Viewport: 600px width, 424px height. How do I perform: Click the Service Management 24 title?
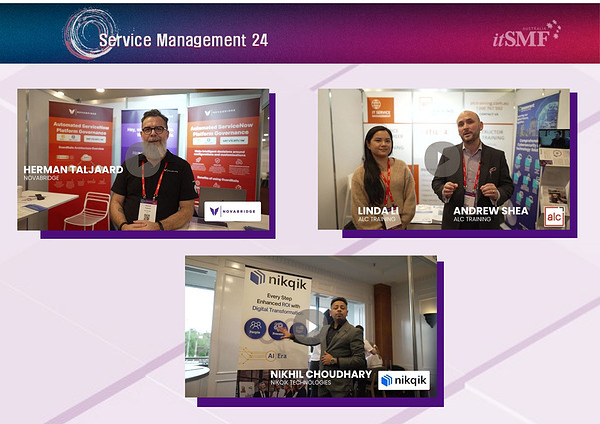click(183, 40)
